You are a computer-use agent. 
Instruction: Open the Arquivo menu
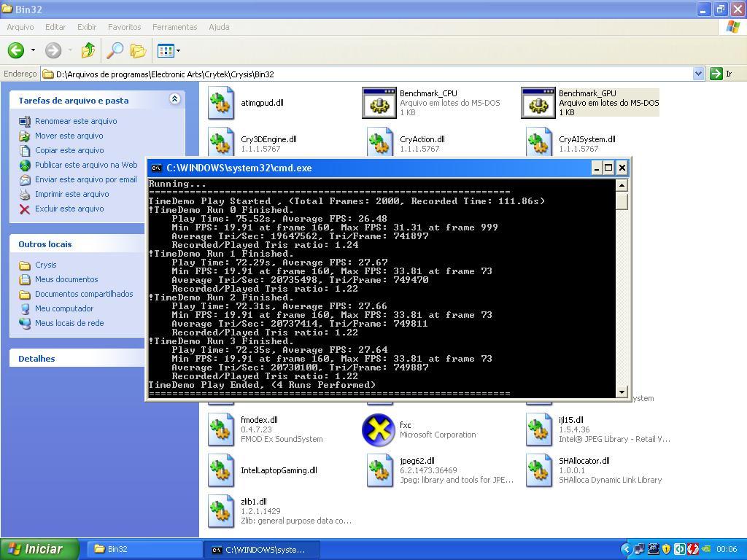(20, 27)
